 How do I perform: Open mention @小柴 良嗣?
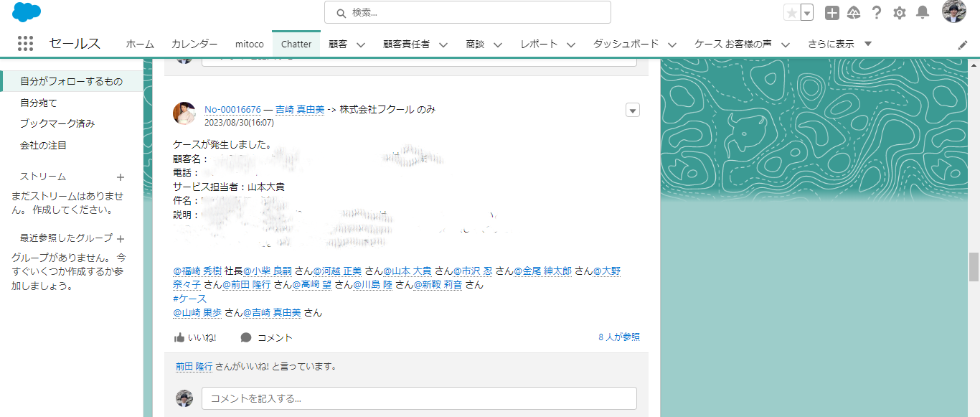pyautogui.click(x=267, y=271)
